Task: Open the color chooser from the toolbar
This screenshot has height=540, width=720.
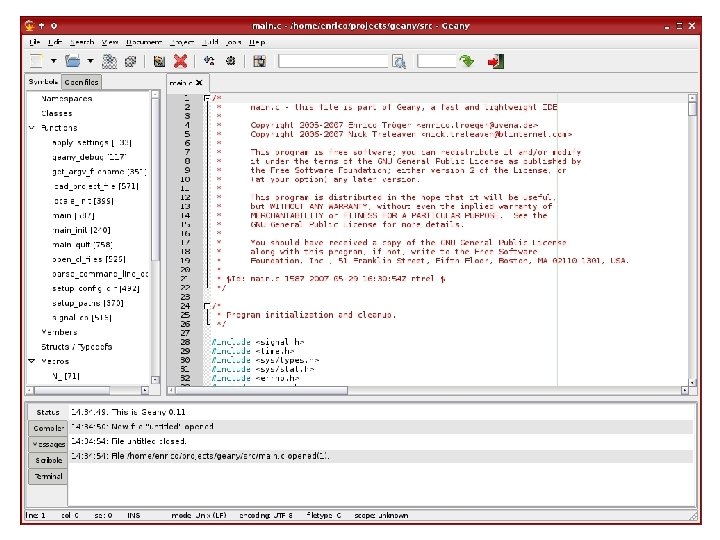Action: [259, 61]
